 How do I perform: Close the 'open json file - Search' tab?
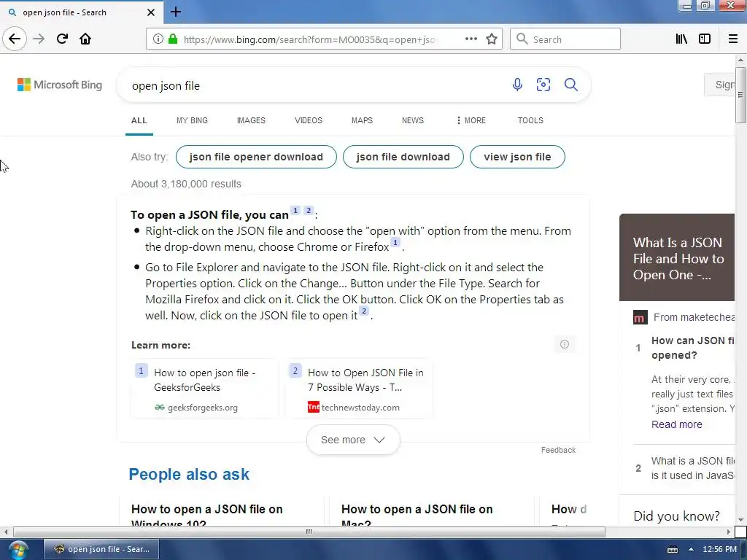click(151, 12)
